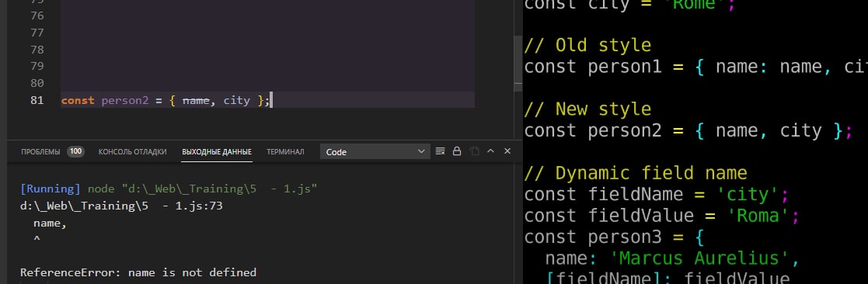The height and width of the screenshot is (284, 868).
Task: Click '// Dynamic field name' comment
Action: [636, 173]
